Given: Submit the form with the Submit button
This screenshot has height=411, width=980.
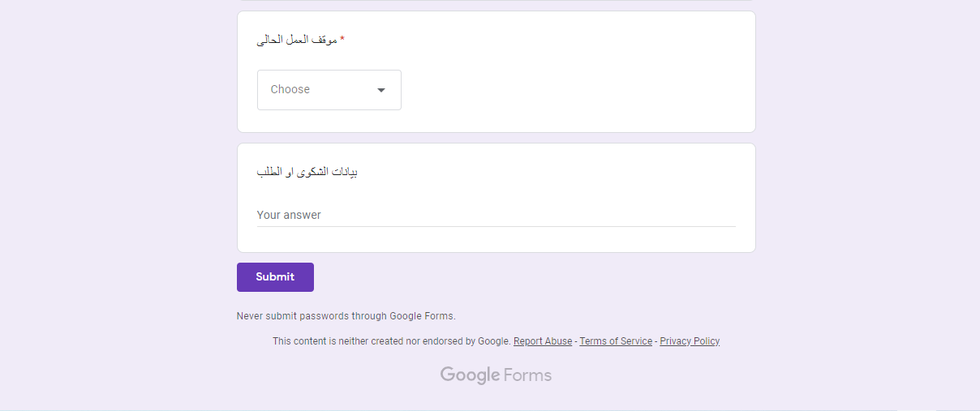Looking at the screenshot, I should [x=275, y=277].
